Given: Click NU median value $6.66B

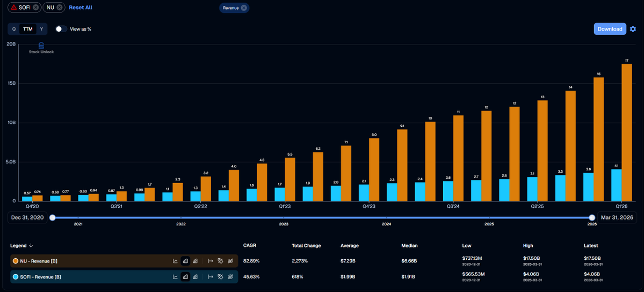Looking at the screenshot, I should pos(409,261).
